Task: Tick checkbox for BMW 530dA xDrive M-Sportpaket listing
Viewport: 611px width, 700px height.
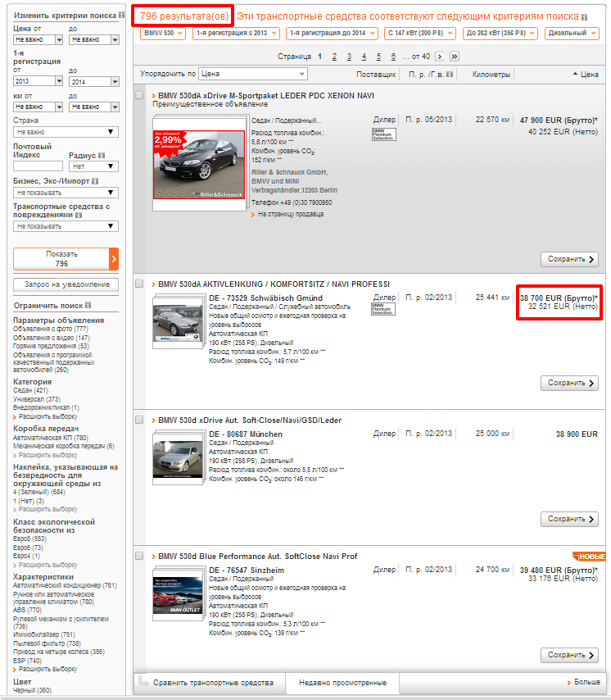Action: point(139,95)
